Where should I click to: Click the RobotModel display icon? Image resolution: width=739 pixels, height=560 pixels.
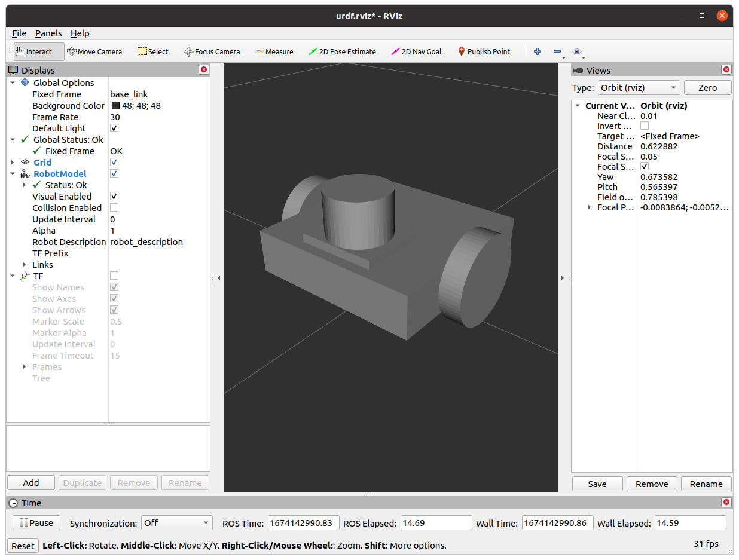click(x=25, y=173)
